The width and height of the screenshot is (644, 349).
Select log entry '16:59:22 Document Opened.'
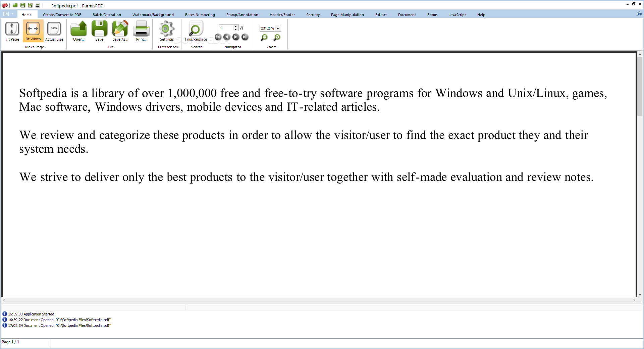59,320
